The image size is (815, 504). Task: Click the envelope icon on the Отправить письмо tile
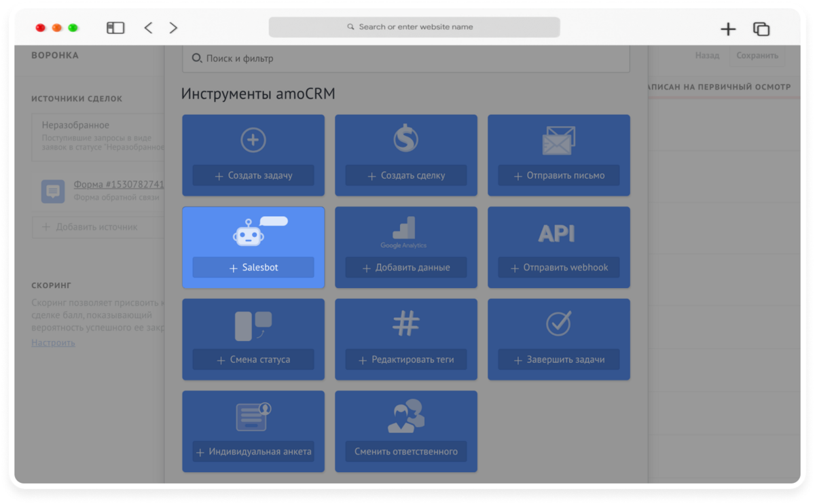[558, 141]
